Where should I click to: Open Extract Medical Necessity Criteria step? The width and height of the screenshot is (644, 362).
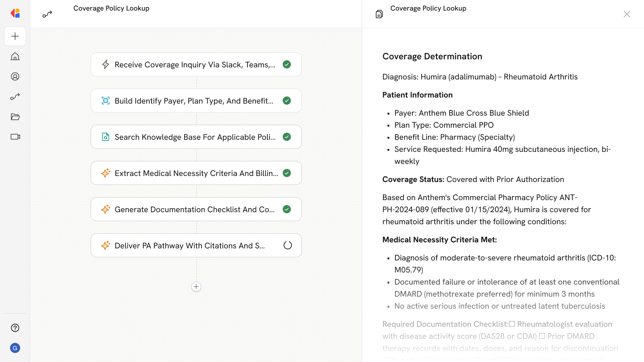[x=196, y=173]
